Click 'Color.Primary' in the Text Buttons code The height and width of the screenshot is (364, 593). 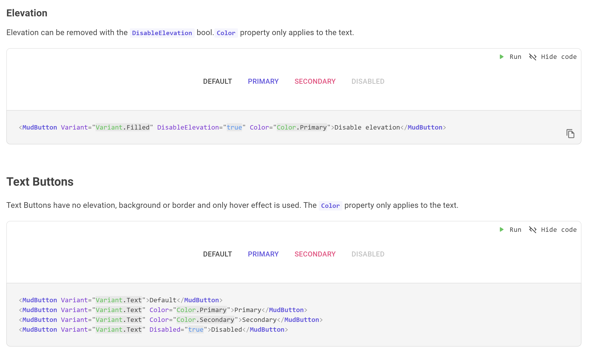[201, 310]
